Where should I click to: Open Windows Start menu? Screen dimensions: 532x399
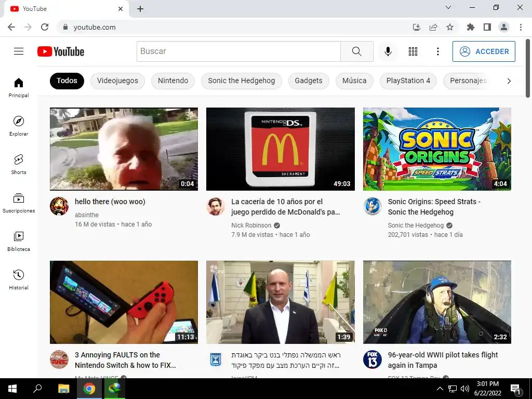point(12,389)
